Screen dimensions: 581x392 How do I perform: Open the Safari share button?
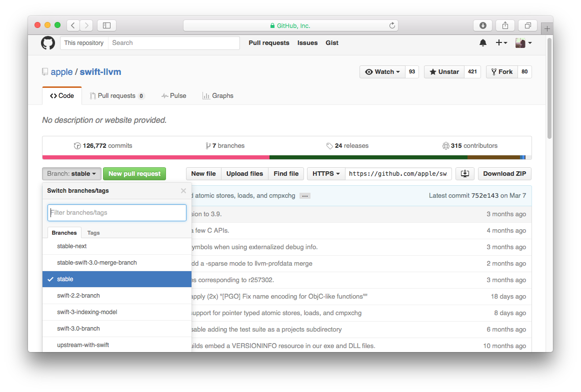[x=505, y=25]
